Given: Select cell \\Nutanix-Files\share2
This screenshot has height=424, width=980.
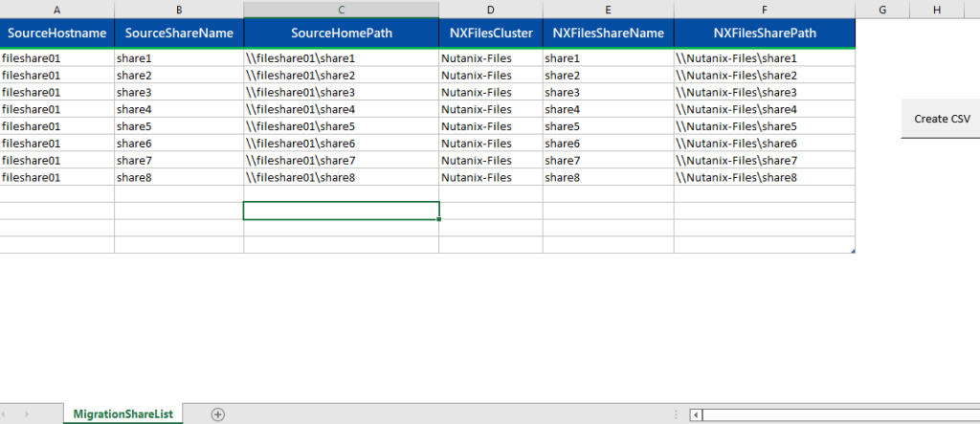Looking at the screenshot, I should point(765,75).
